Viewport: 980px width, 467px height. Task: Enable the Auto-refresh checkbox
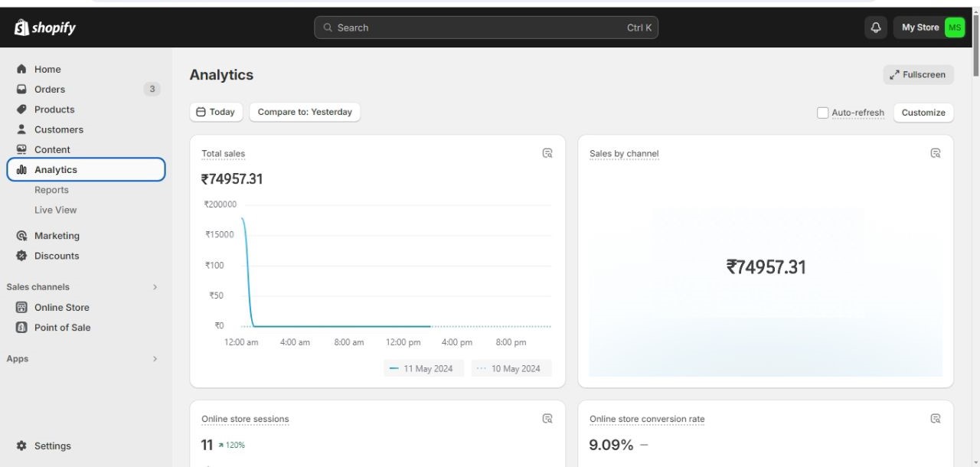tap(822, 113)
